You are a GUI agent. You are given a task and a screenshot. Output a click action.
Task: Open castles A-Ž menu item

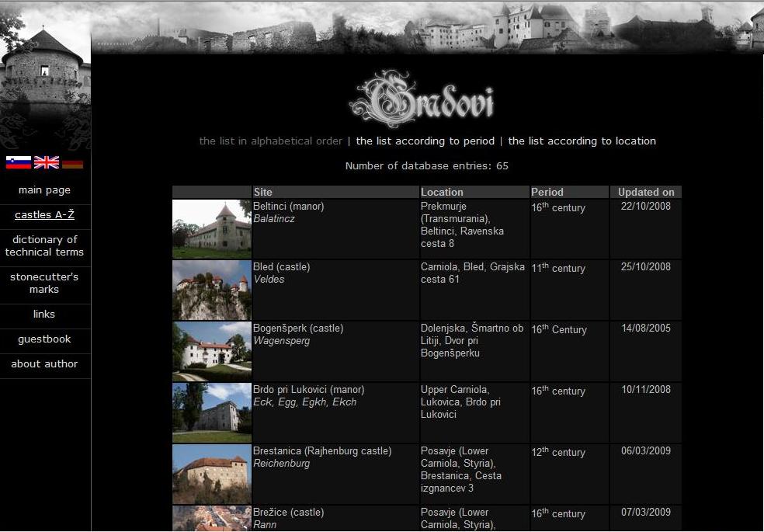[44, 215]
